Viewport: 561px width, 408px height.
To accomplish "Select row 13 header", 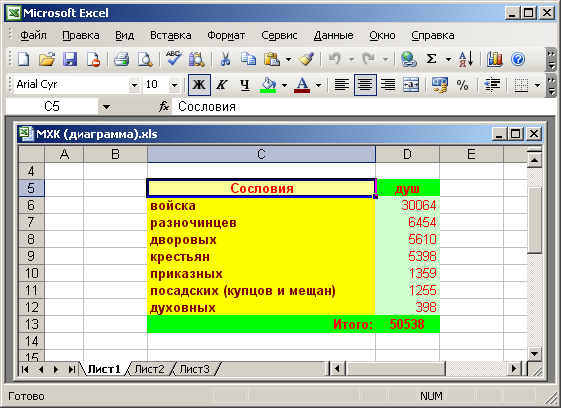I will pos(31,324).
